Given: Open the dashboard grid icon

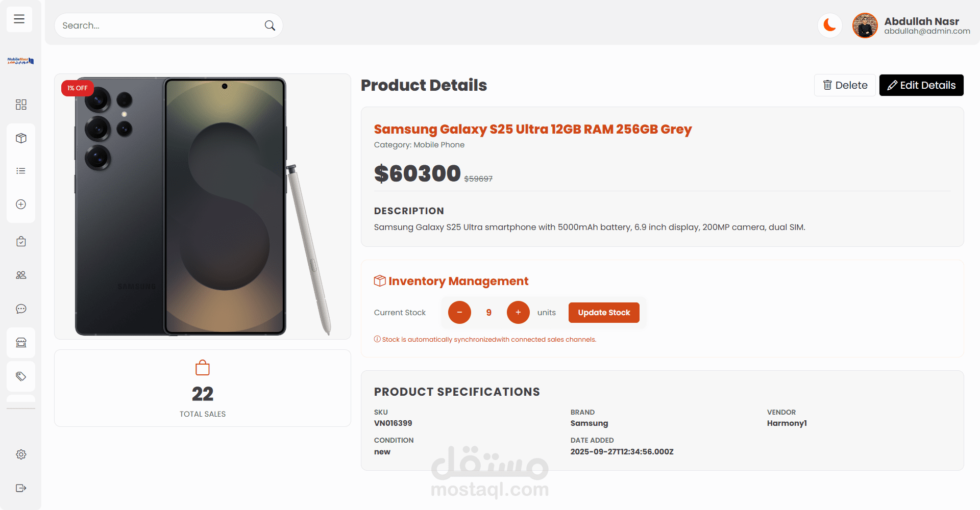Looking at the screenshot, I should 21,105.
